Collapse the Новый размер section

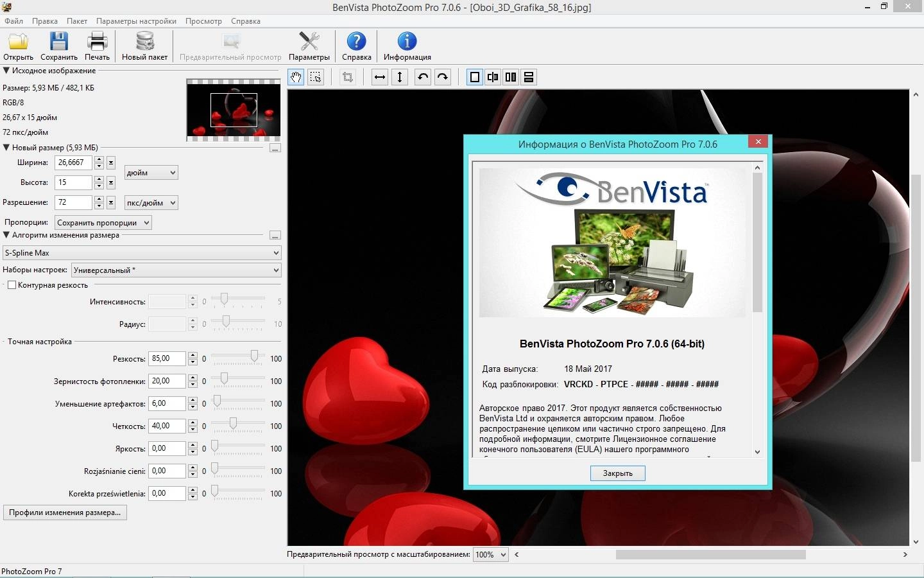pyautogui.click(x=6, y=147)
